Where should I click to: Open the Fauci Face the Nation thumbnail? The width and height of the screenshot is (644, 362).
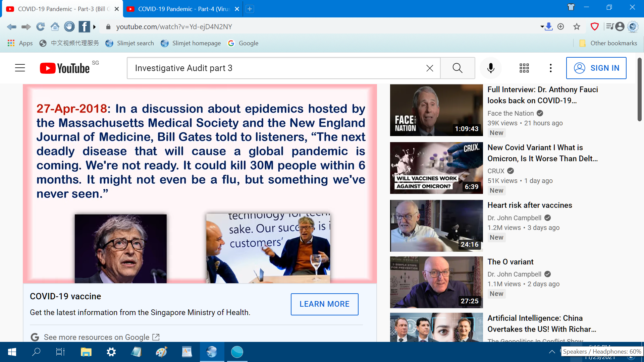pos(436,110)
